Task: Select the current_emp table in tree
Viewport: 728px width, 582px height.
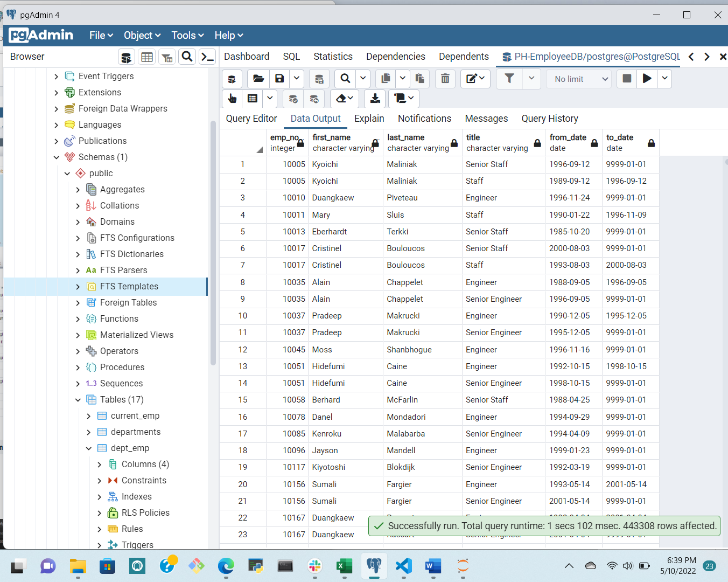Action: click(x=135, y=416)
